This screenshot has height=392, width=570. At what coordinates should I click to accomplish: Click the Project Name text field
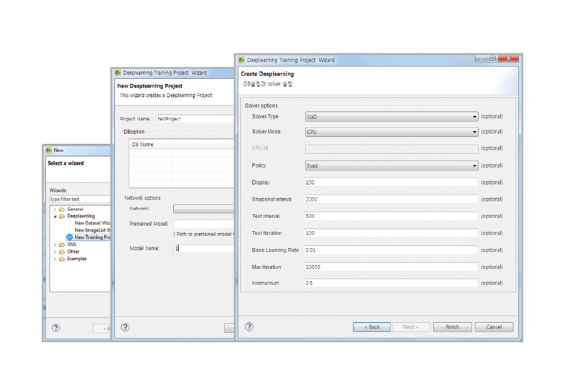194,118
